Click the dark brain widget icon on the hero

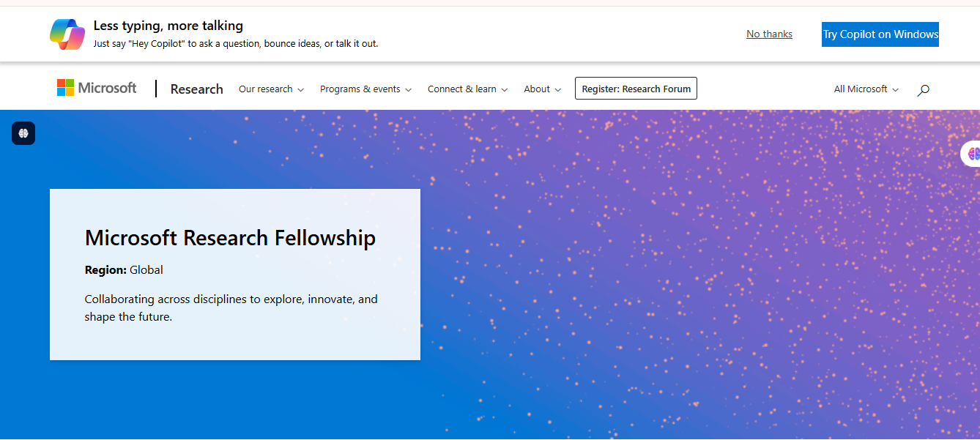23,133
